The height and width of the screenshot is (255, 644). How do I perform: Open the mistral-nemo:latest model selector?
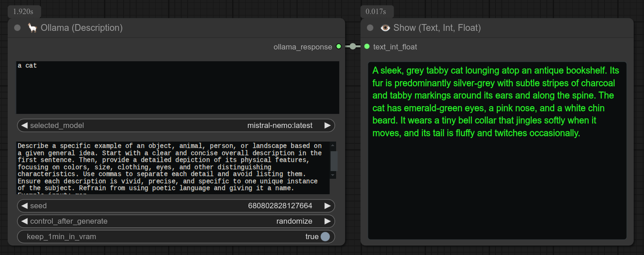pyautogui.click(x=280, y=126)
